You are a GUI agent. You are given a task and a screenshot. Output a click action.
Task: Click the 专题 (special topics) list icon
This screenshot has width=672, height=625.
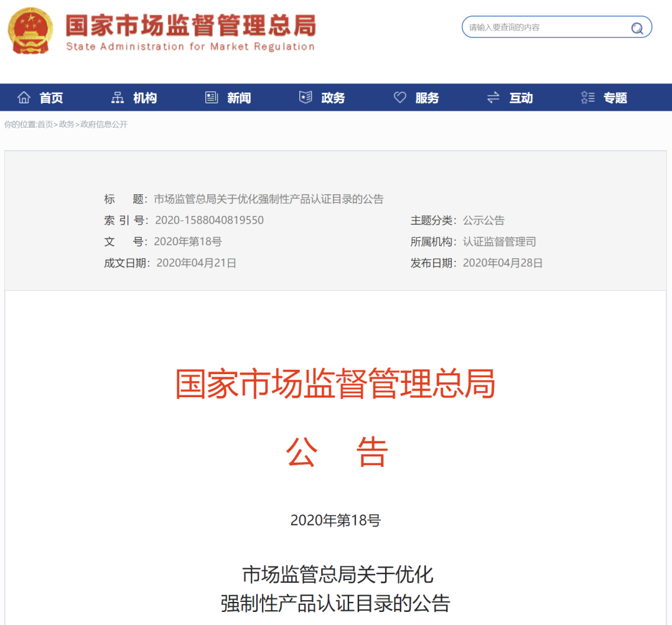pos(587,97)
